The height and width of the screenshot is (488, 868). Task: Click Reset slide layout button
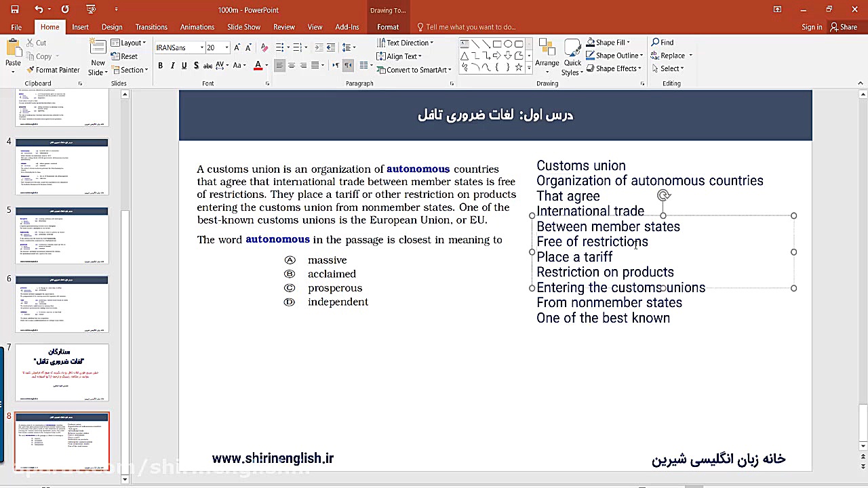pyautogui.click(x=125, y=56)
